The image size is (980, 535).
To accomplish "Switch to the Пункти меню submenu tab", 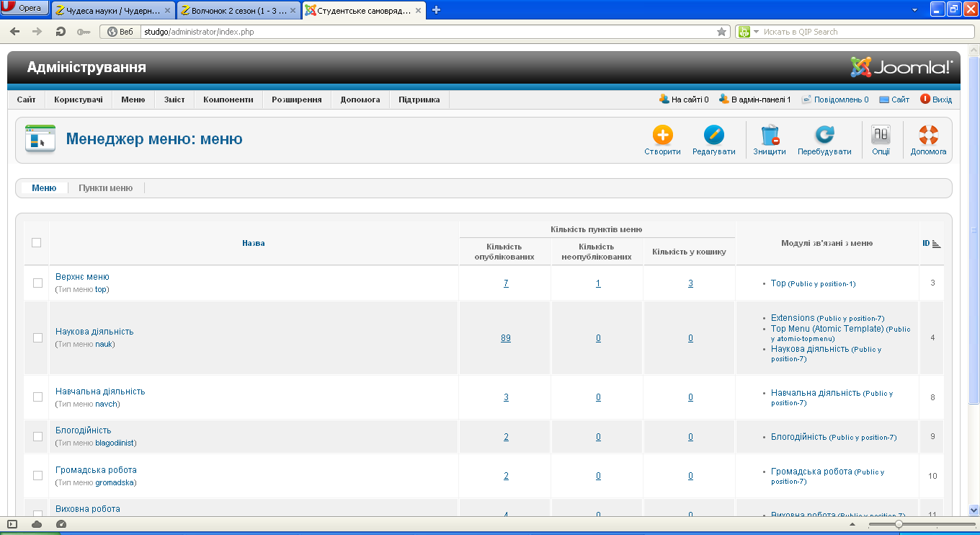I will pos(106,187).
